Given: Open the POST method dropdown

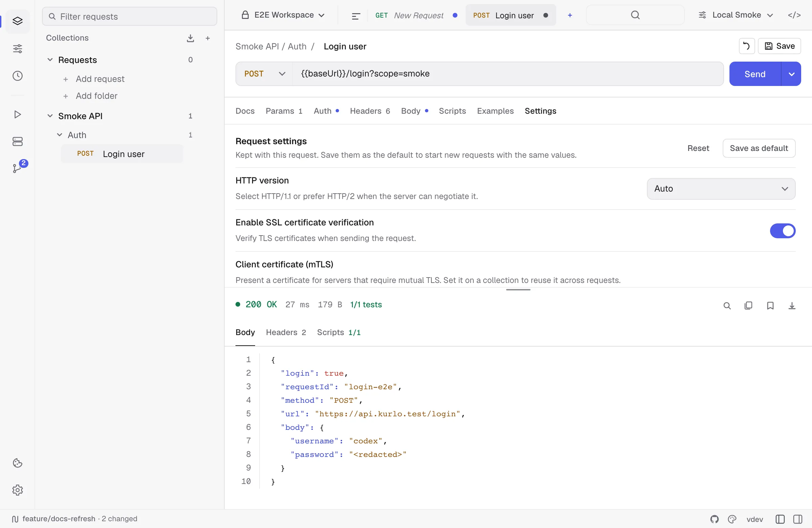Looking at the screenshot, I should 265,74.
